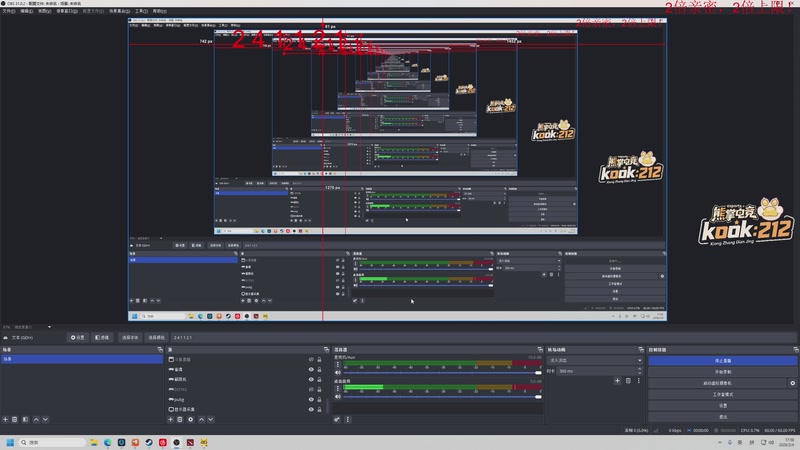The image size is (800, 450).
Task: Move the selected source down
Action: click(x=211, y=419)
